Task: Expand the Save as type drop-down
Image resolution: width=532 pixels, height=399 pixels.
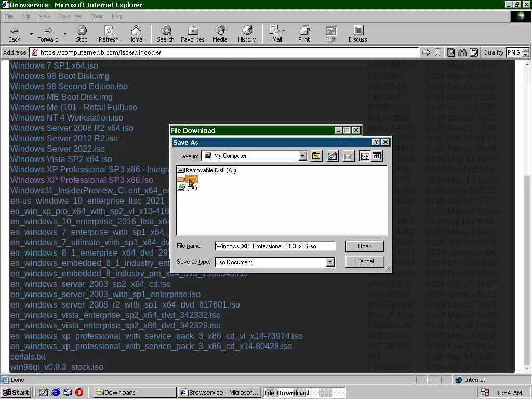Action: tap(330, 262)
